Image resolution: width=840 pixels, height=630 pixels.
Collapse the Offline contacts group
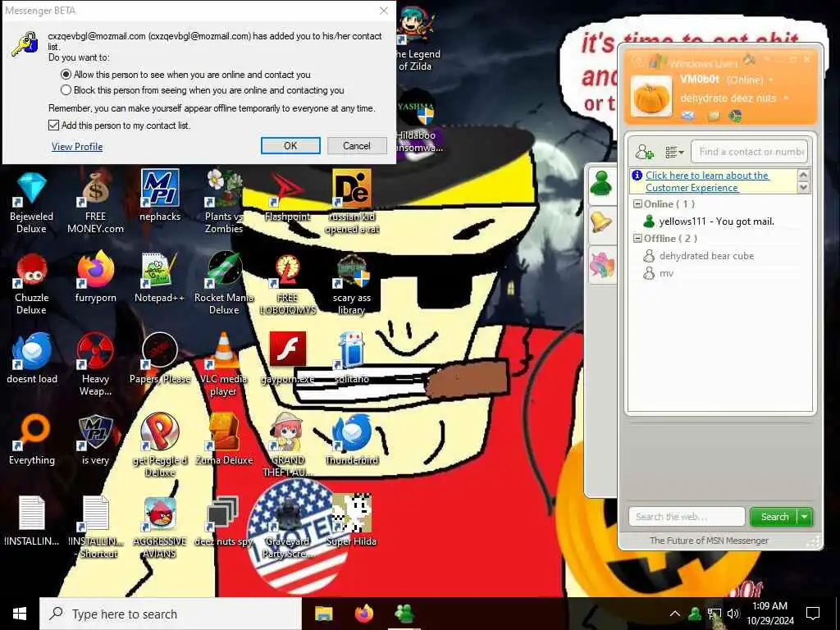click(637, 239)
